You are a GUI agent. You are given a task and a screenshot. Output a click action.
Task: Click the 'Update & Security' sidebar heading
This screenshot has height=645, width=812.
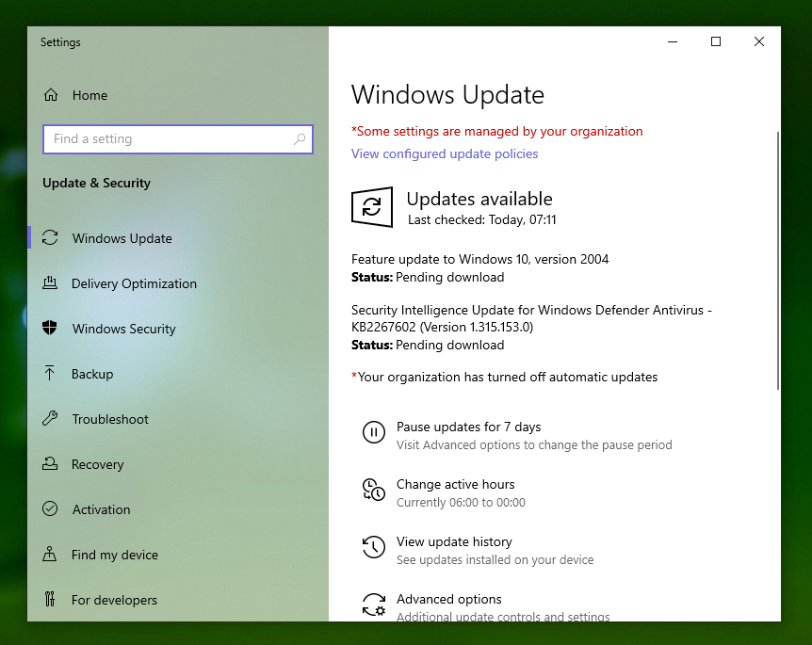tap(96, 183)
